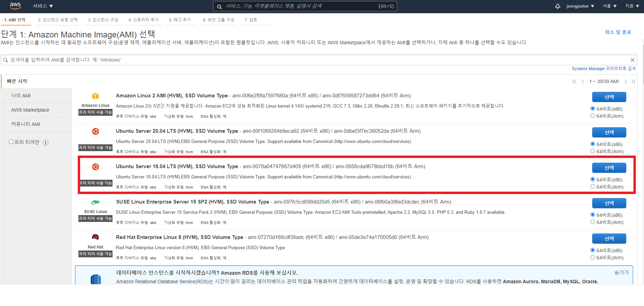Screen dimensions: 644x306
Task: Go to step 3 instance configuration tab
Action: click(103, 20)
